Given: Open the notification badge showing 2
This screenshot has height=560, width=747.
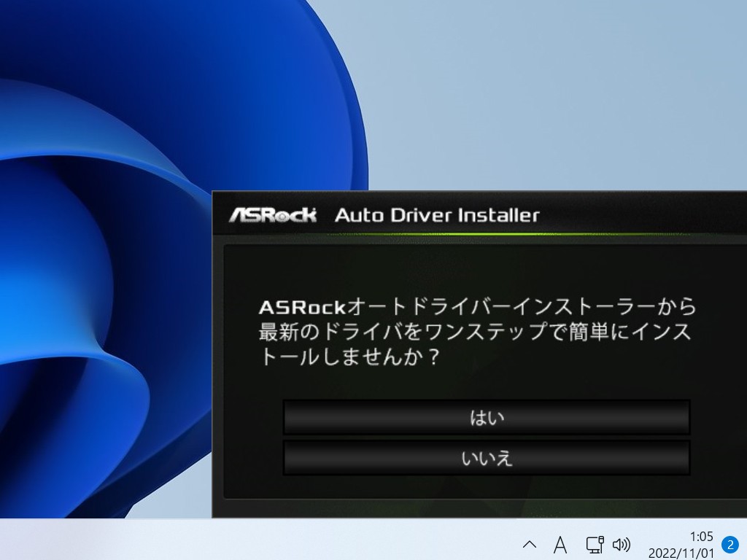Looking at the screenshot, I should click(730, 544).
